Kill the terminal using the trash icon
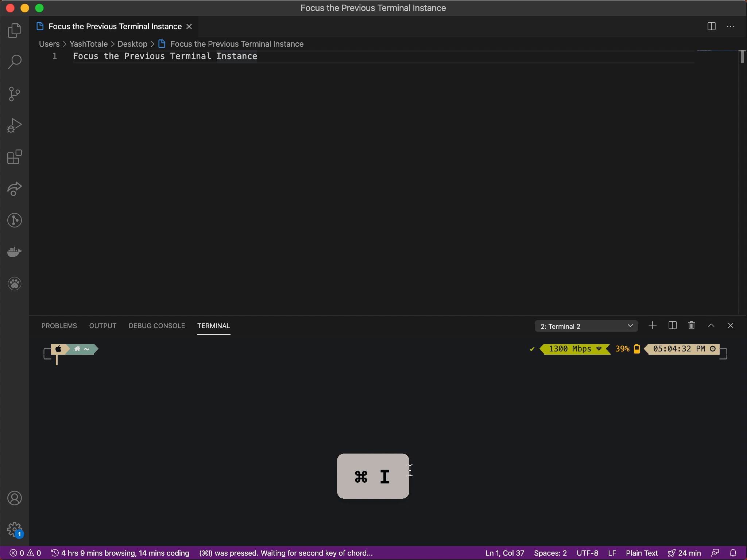This screenshot has width=747, height=560. [691, 326]
